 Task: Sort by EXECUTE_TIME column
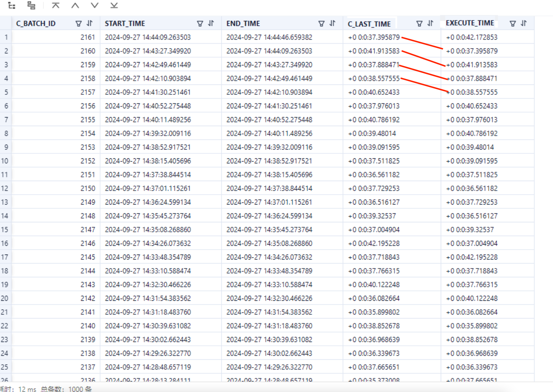[524, 23]
